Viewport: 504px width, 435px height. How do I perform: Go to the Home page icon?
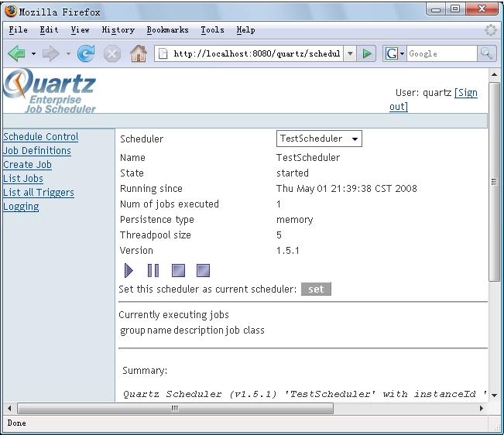[139, 53]
